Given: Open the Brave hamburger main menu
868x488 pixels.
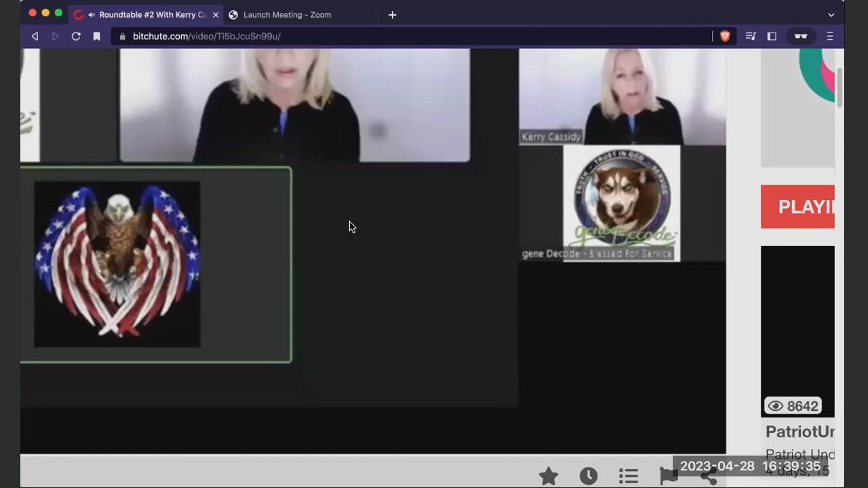Looking at the screenshot, I should click(x=830, y=37).
